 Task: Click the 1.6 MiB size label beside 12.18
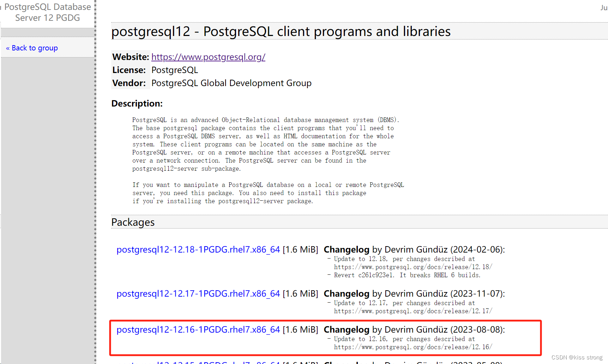pos(300,249)
